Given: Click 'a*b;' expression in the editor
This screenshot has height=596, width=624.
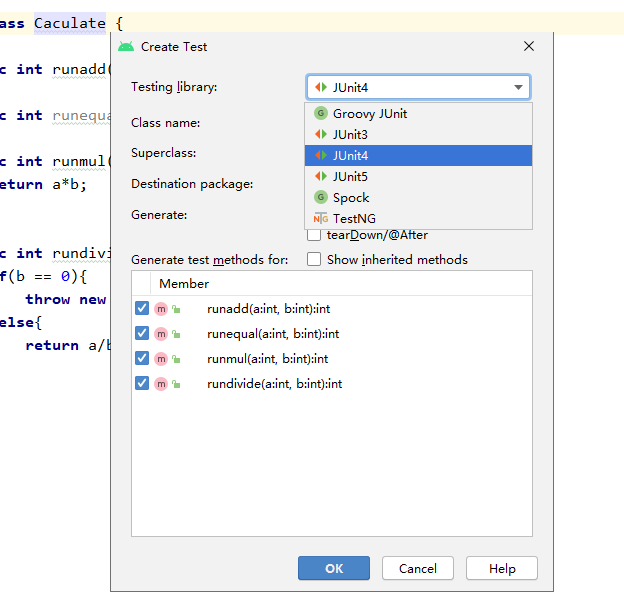Looking at the screenshot, I should pos(70,184).
